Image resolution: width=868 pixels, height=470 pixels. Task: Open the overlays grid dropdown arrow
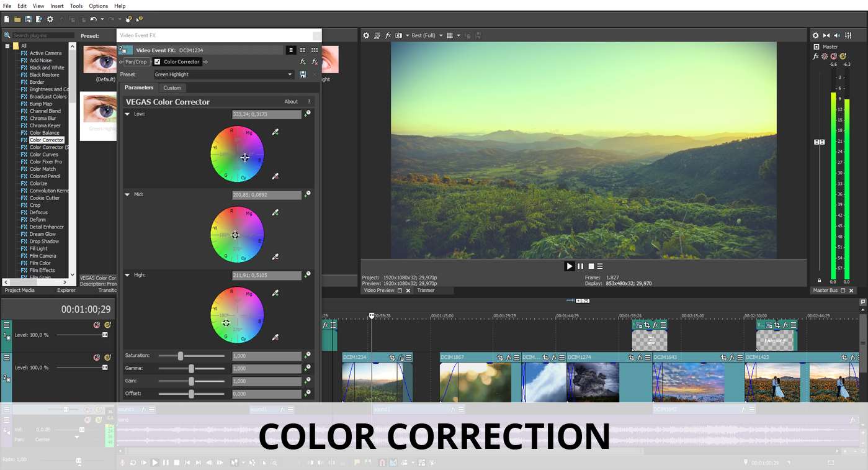(459, 35)
